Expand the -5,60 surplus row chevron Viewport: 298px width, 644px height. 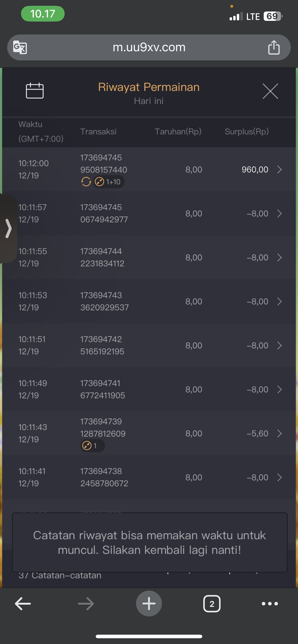(280, 433)
